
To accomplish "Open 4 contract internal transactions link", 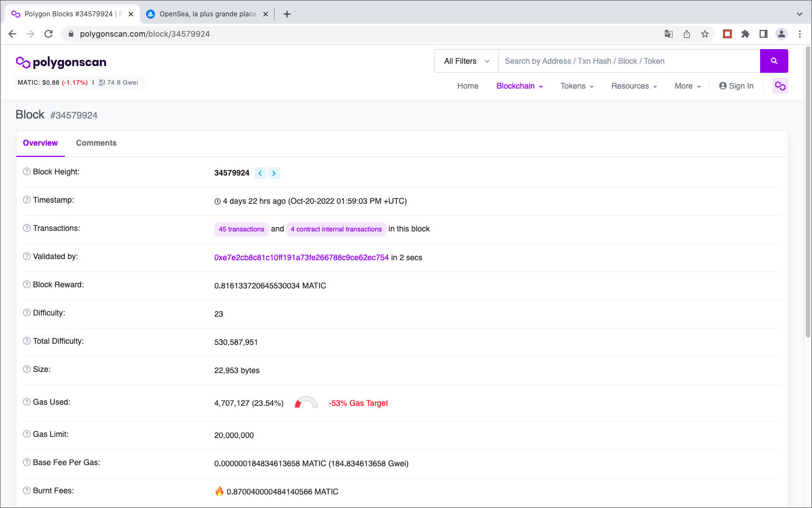I will click(x=336, y=229).
